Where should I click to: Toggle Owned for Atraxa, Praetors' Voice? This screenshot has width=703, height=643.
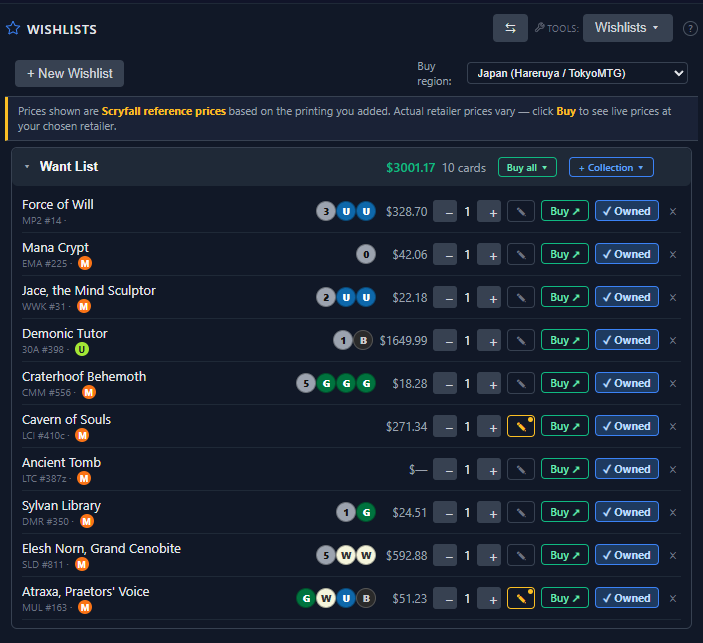coord(627,598)
